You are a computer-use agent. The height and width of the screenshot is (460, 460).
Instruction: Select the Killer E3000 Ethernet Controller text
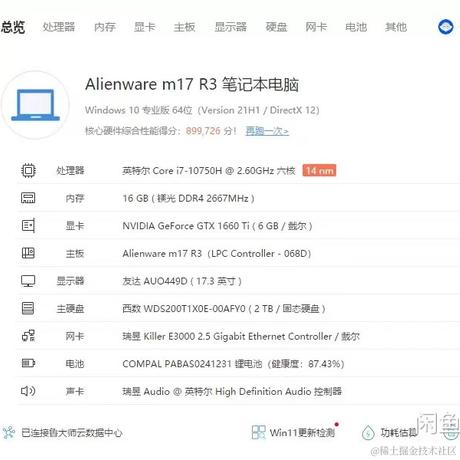click(241, 336)
